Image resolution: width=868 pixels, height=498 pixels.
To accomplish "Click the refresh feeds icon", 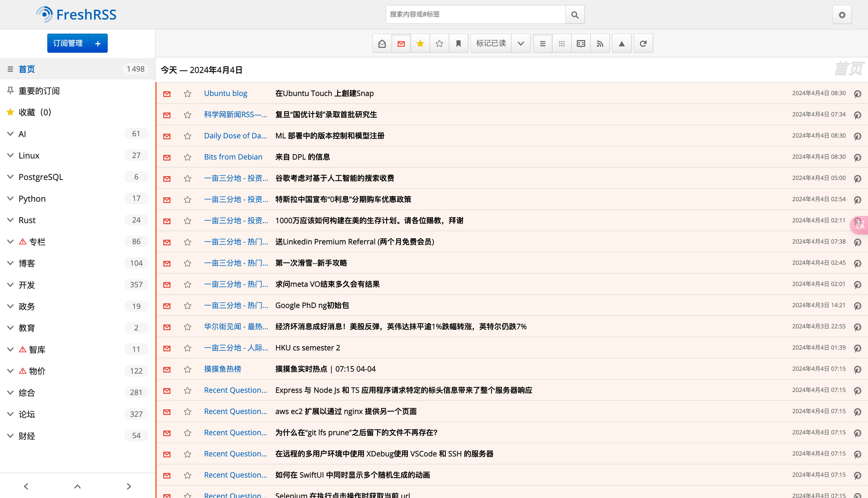I will point(643,43).
